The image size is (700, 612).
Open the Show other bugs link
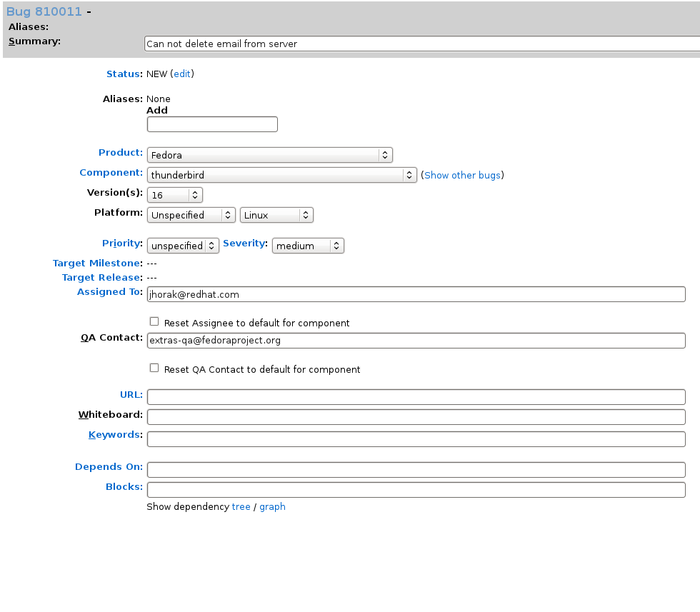click(x=463, y=175)
